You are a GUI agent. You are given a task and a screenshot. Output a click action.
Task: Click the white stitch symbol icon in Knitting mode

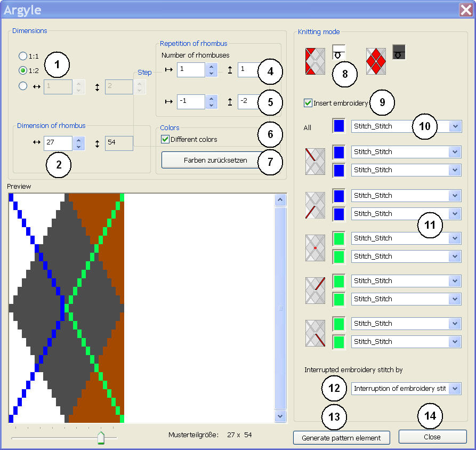(x=339, y=52)
